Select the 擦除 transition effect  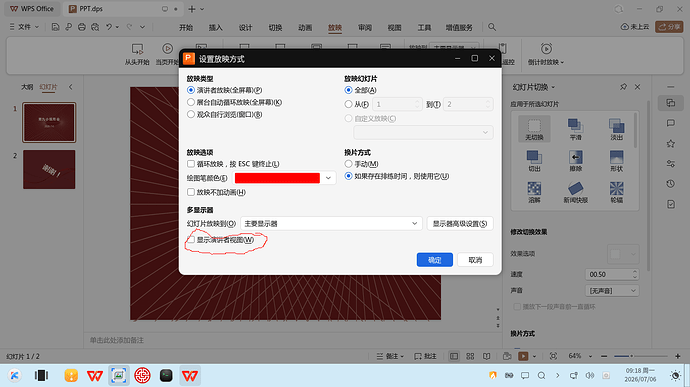click(576, 161)
